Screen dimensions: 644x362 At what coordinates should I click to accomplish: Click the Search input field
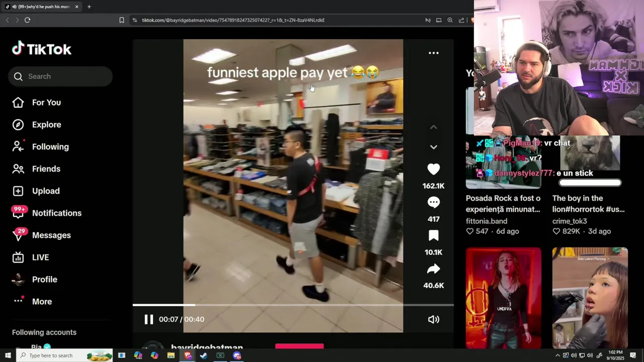pos(60,76)
